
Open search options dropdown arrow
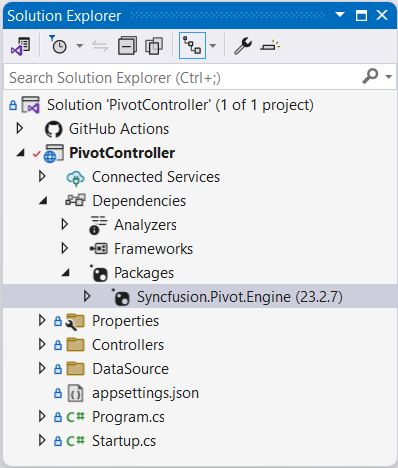pyautogui.click(x=388, y=77)
